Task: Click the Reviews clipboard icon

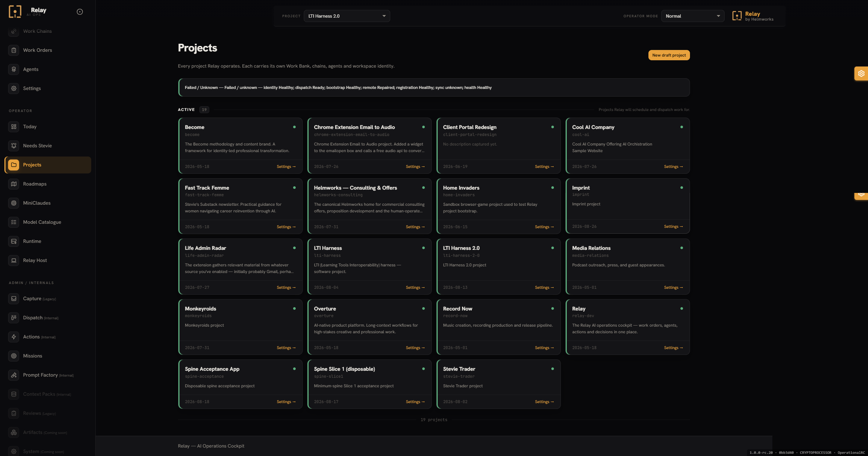Action: click(14, 413)
